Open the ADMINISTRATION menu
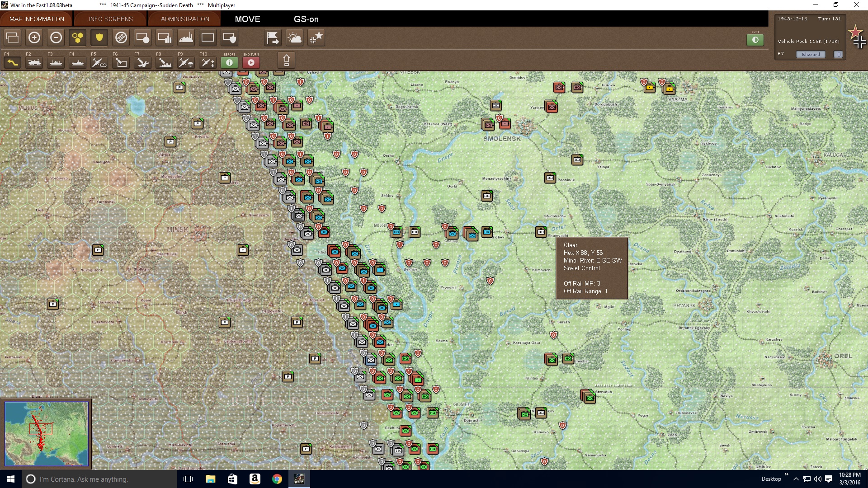Viewport: 868px width, 488px height. 184,19
